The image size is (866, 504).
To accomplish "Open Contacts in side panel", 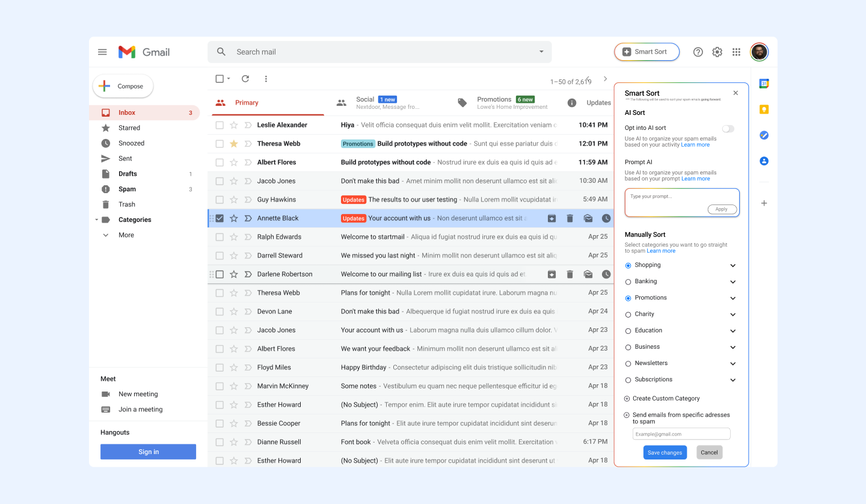I will point(764,161).
